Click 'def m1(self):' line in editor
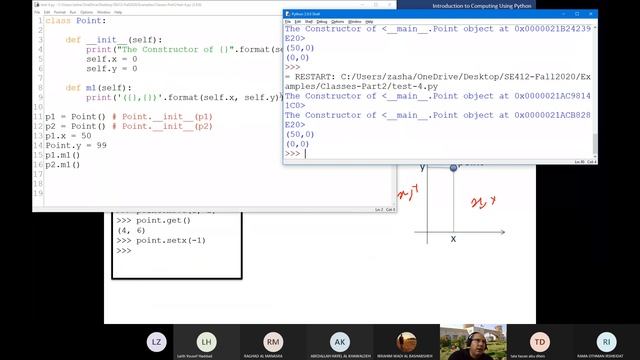The width and height of the screenshot is (640, 360). pyautogui.click(x=98, y=88)
